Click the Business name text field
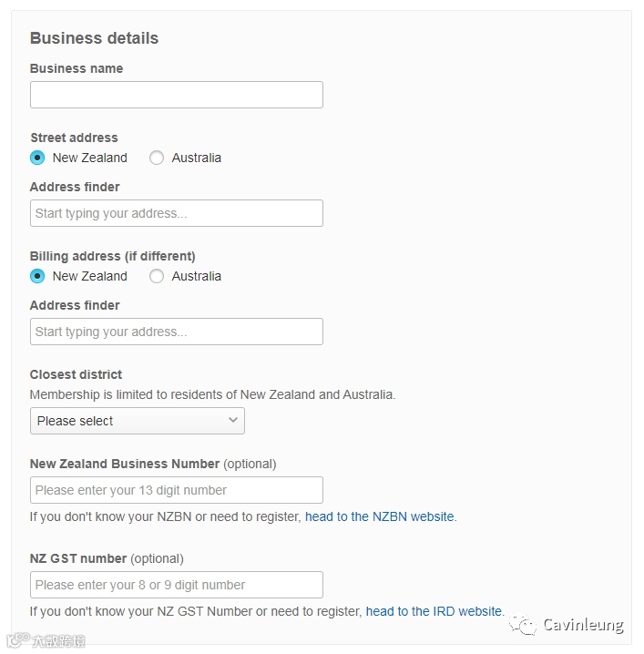Image resolution: width=644 pixels, height=654 pixels. pyautogui.click(x=176, y=95)
